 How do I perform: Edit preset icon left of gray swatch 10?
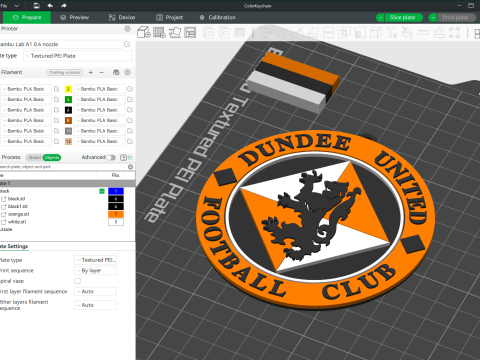coord(57,131)
